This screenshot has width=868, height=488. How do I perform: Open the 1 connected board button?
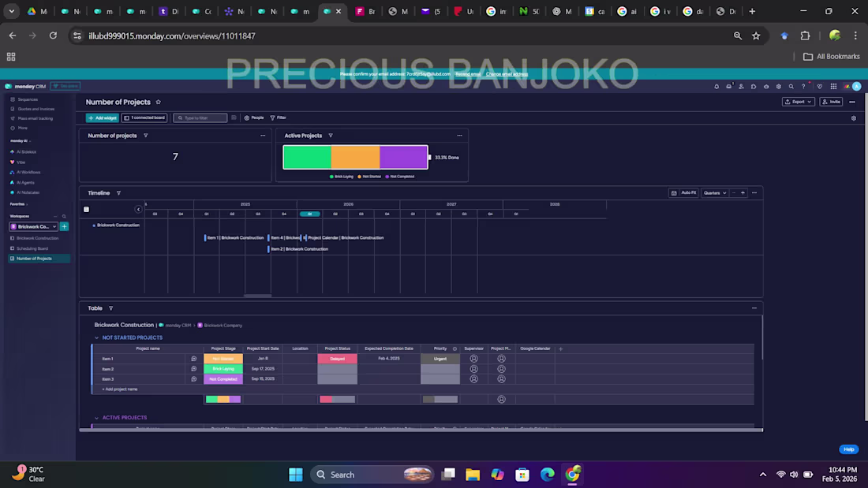coord(144,117)
